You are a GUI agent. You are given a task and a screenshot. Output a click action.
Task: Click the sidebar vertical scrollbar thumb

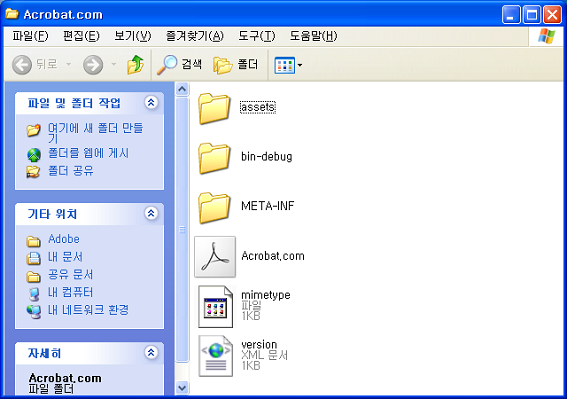(182, 229)
